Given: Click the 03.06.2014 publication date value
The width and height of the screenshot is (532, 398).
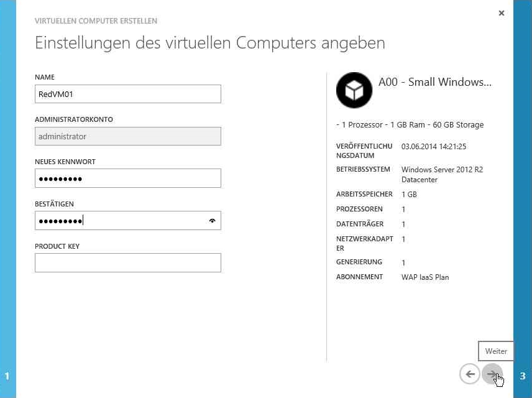Looking at the screenshot, I should click(434, 147).
